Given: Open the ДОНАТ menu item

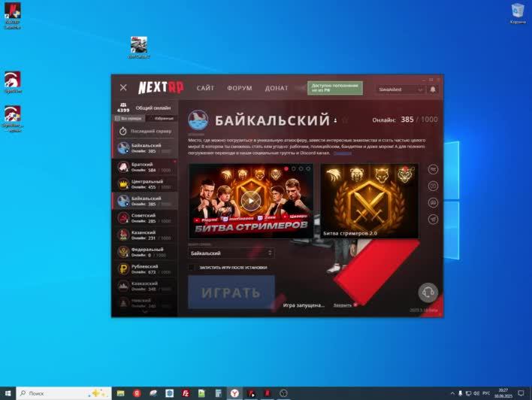Looking at the screenshot, I should point(277,88).
